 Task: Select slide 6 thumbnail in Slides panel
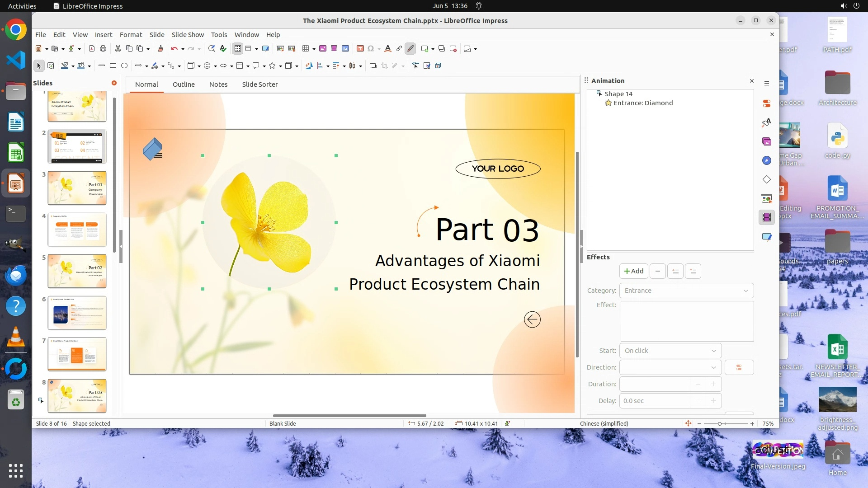77,313
